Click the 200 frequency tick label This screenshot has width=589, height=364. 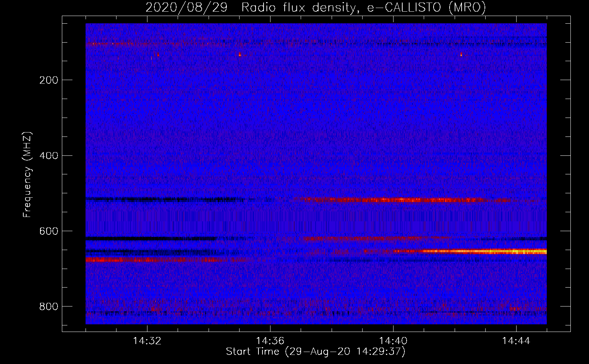[x=49, y=80]
